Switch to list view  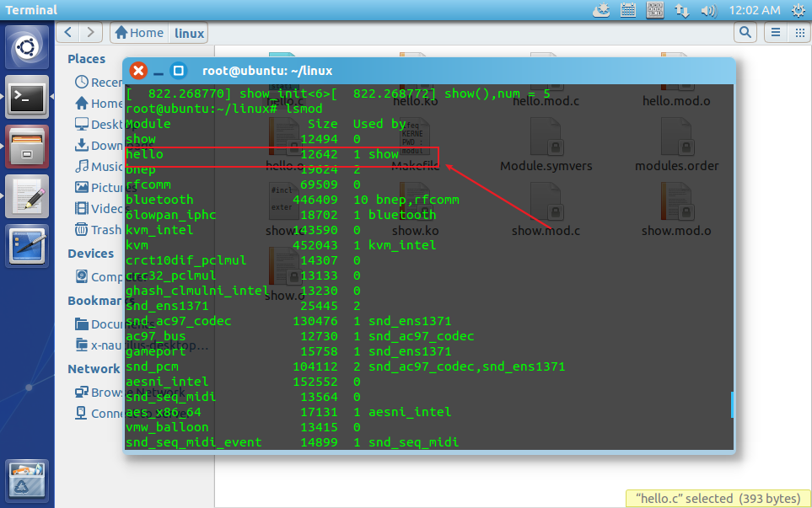tap(775, 31)
